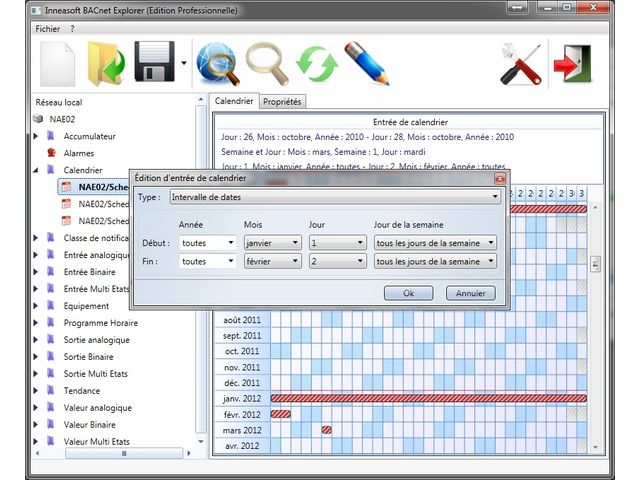640x480 pixels.
Task: Click the globe network search icon
Action: pos(218,65)
